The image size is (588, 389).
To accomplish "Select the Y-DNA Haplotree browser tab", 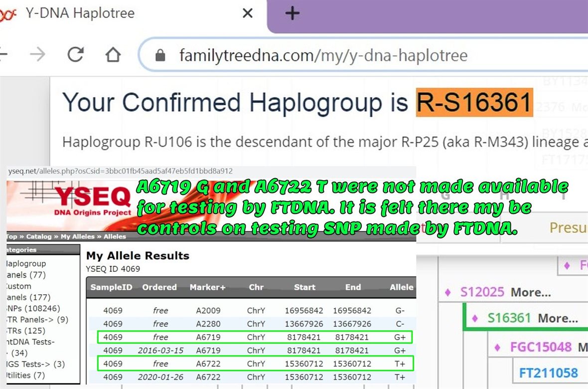I will (80, 13).
